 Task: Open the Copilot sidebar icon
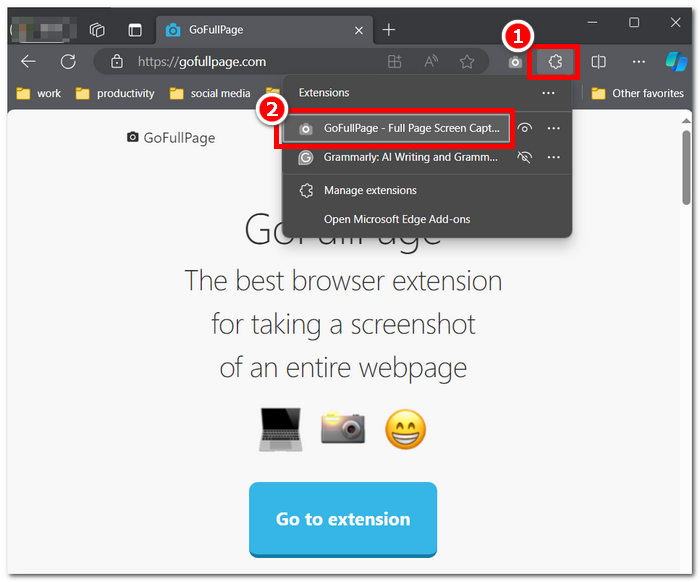676,62
